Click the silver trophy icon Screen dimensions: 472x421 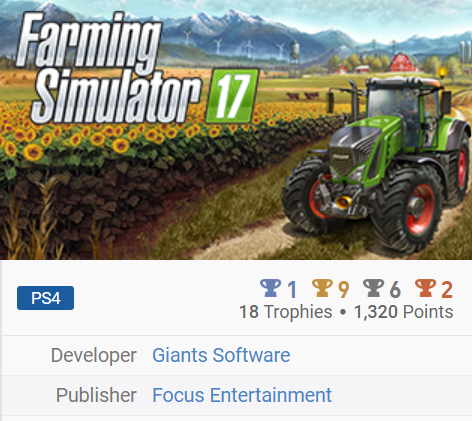373,288
